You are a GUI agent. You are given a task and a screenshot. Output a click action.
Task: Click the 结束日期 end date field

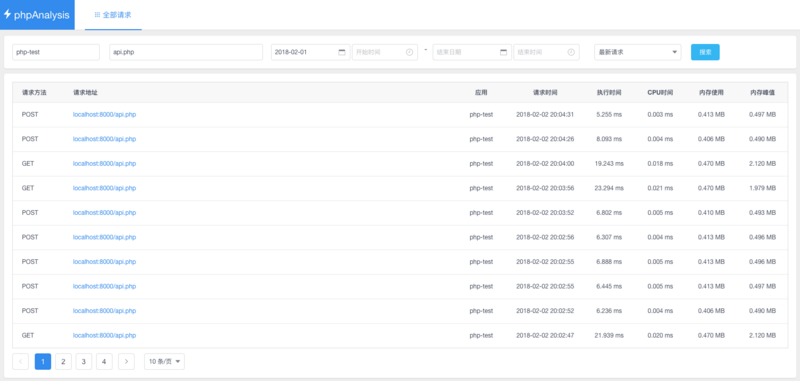click(472, 52)
